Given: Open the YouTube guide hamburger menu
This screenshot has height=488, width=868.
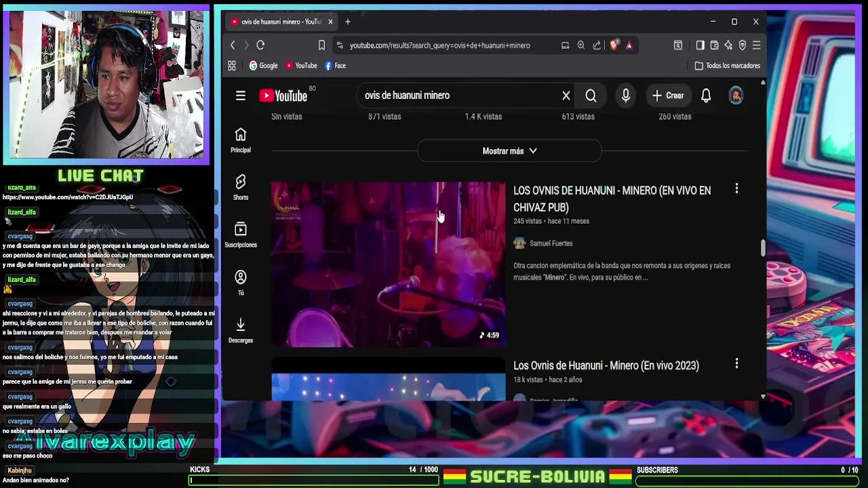Looking at the screenshot, I should pos(241,96).
